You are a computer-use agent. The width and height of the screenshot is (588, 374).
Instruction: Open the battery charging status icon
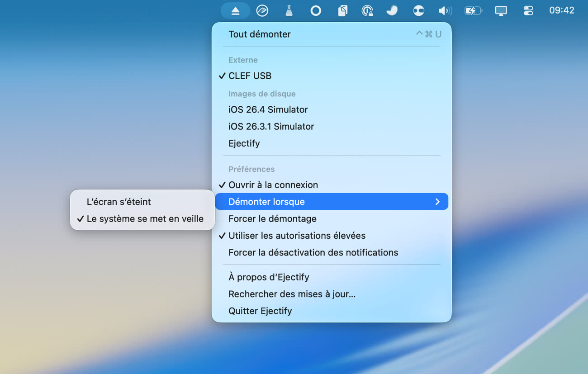point(473,10)
